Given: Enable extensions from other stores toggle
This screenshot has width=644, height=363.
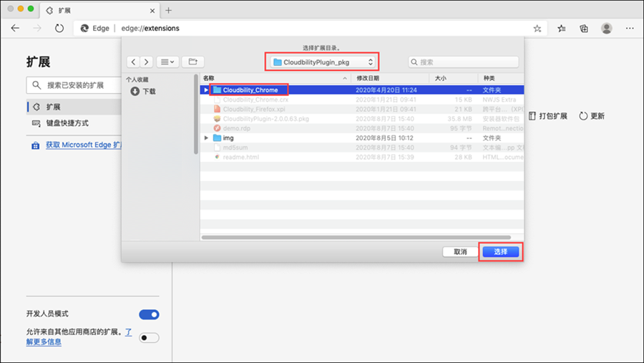Looking at the screenshot, I should pos(149,337).
